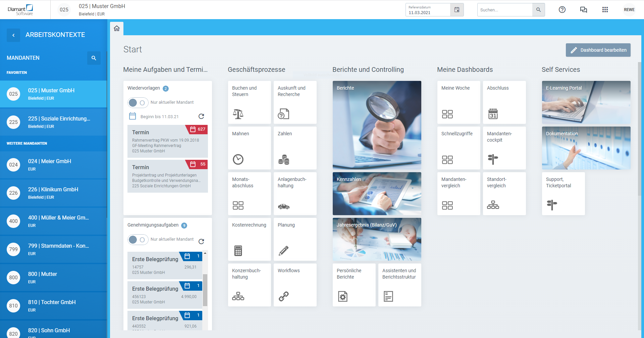This screenshot has width=644, height=338.
Task: Select mandant 226 Klinikum GmbH
Action: click(53, 193)
